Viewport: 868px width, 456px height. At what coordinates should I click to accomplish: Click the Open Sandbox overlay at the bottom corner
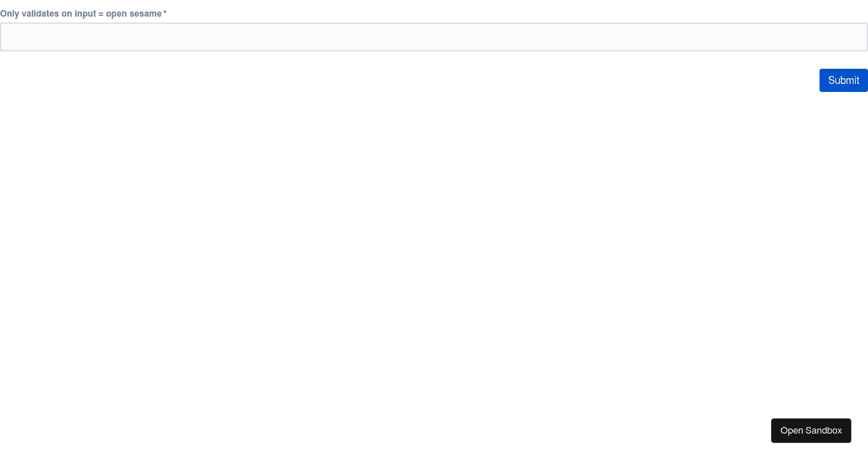pos(811,431)
